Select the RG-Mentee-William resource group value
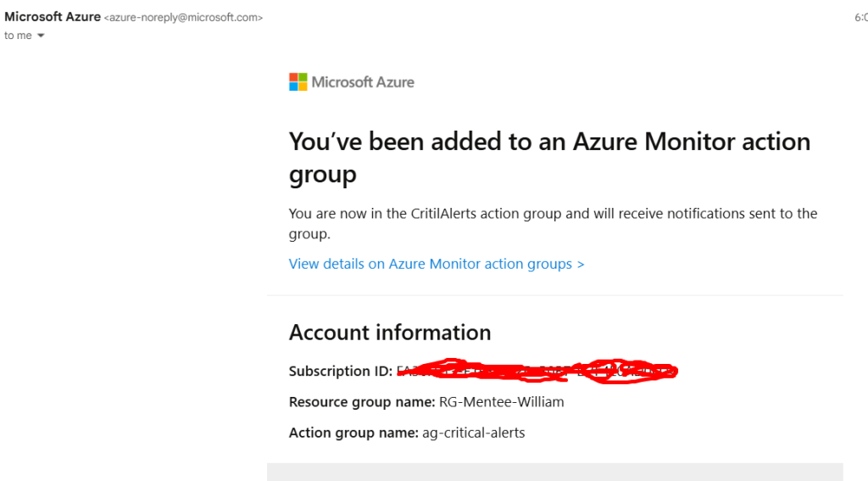The width and height of the screenshot is (868, 481). pyautogui.click(x=501, y=402)
